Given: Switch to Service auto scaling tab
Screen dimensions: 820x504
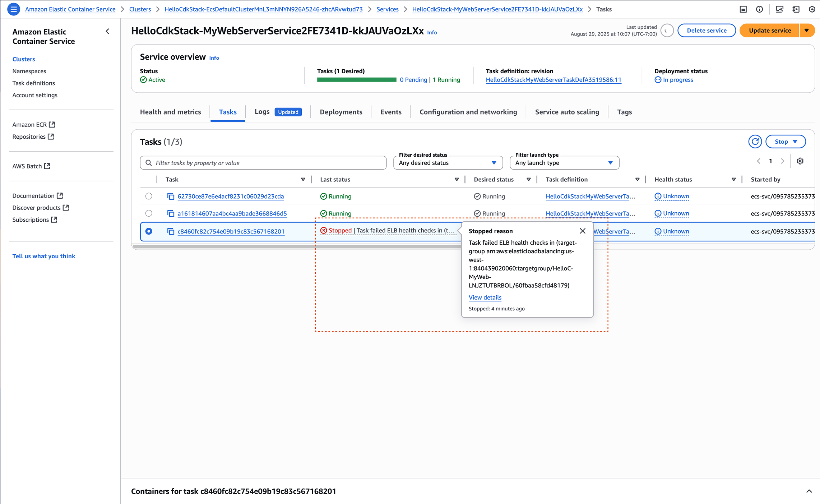Looking at the screenshot, I should [567, 112].
